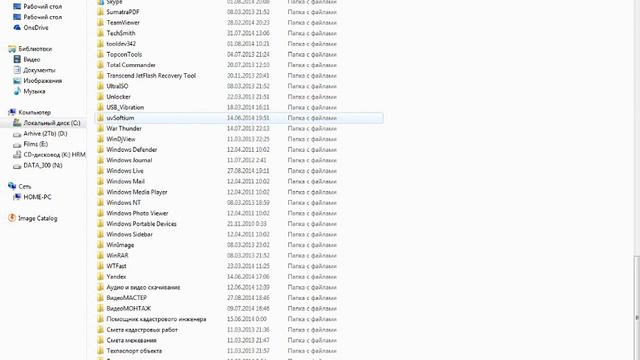Click the War Thunder folder icon

[x=100, y=129]
